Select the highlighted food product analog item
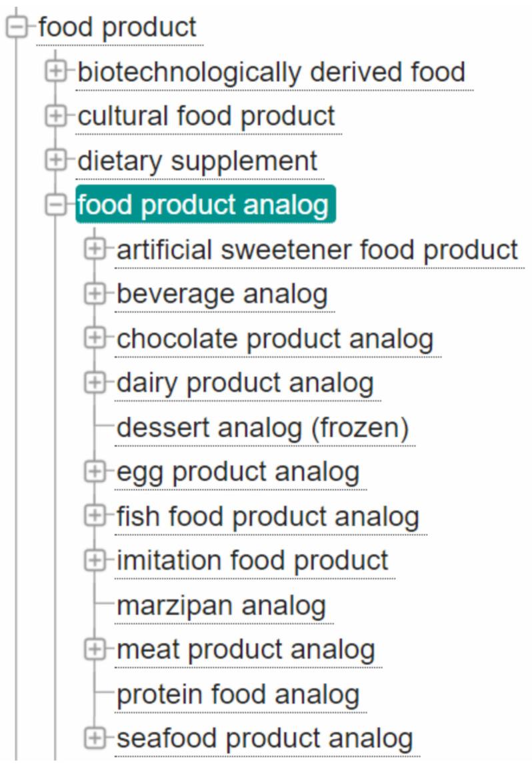The height and width of the screenshot is (767, 532). [205, 204]
